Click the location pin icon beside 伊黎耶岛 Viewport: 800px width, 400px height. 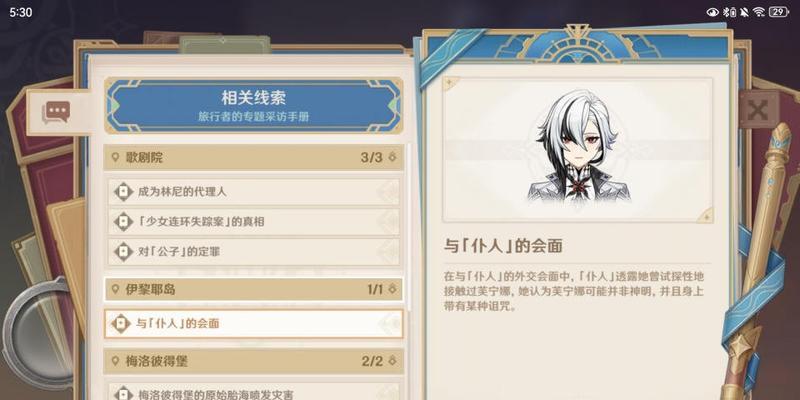click(115, 289)
